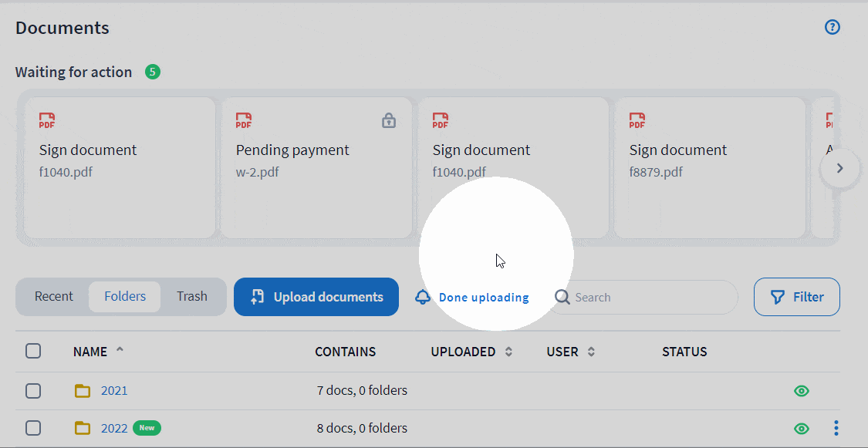868x448 pixels.
Task: Check the box for the 2021 folder
Action: click(33, 391)
